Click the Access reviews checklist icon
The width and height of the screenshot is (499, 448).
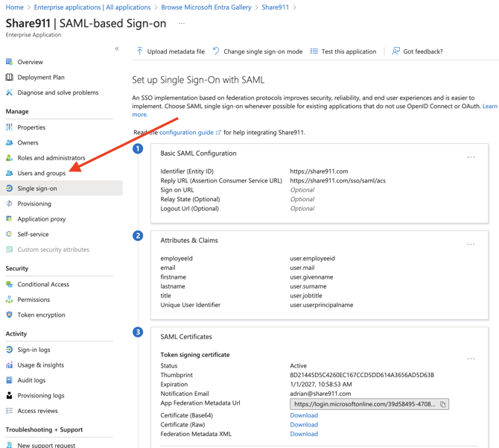pyautogui.click(x=9, y=411)
